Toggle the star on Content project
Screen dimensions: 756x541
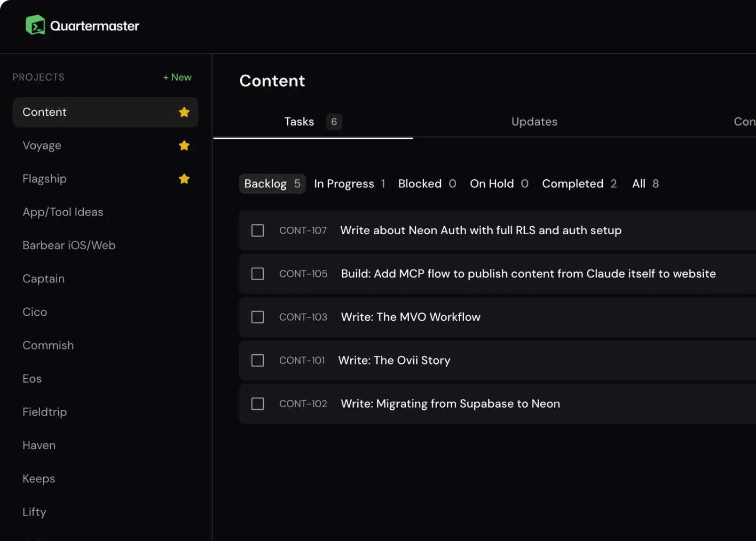184,112
